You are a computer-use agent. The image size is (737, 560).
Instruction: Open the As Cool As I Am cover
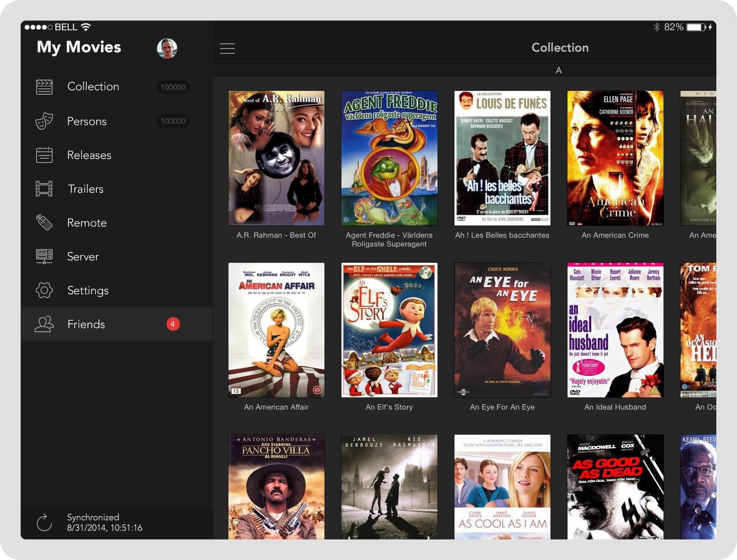click(x=502, y=487)
